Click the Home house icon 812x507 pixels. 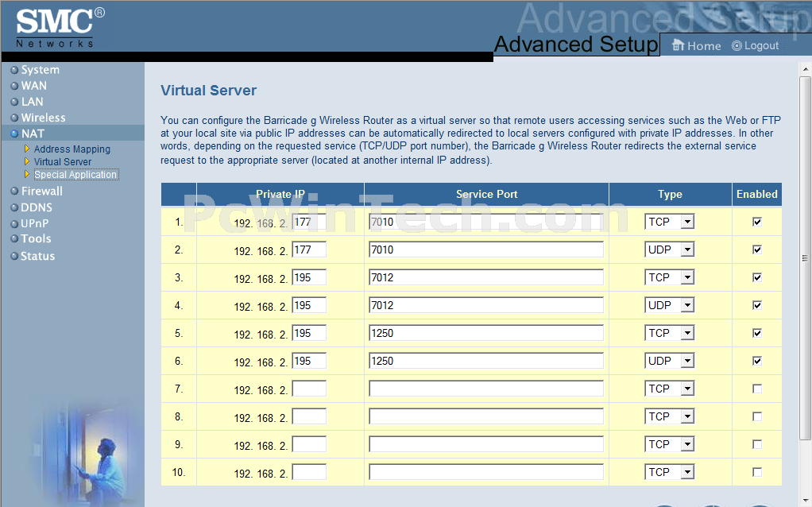click(x=678, y=45)
